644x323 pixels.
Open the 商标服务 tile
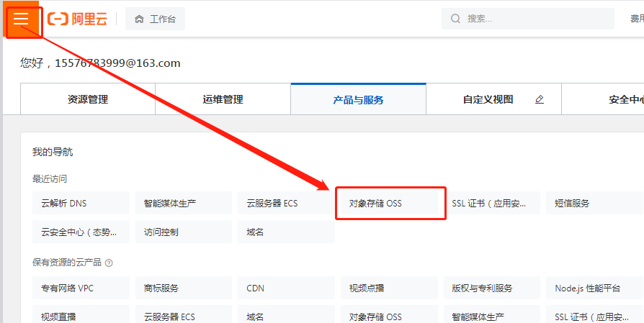click(184, 288)
